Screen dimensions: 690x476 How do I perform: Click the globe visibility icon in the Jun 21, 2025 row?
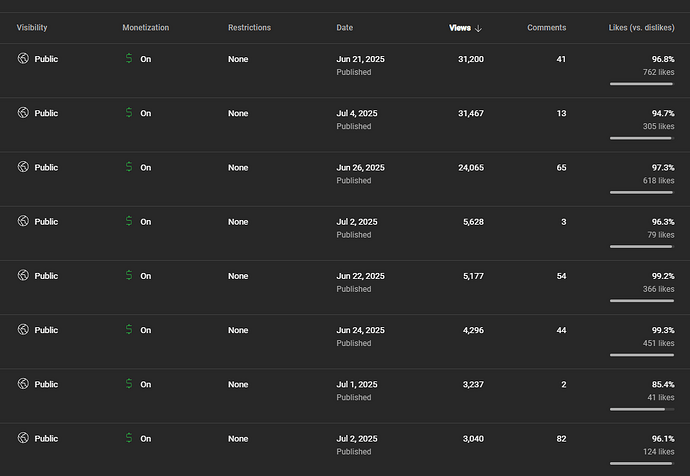click(x=23, y=59)
